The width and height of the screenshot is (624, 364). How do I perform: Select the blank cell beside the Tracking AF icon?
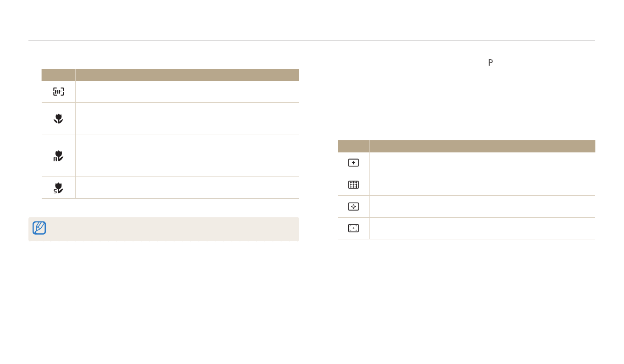click(x=482, y=228)
